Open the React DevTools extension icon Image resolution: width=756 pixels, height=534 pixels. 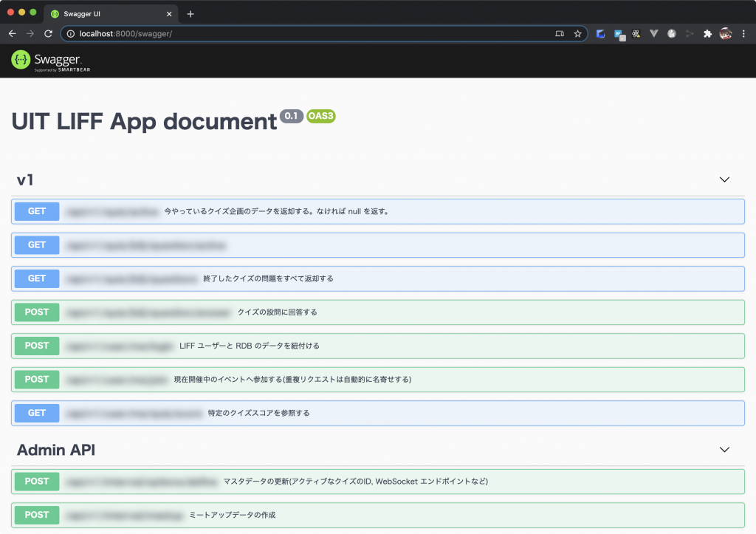tap(636, 34)
